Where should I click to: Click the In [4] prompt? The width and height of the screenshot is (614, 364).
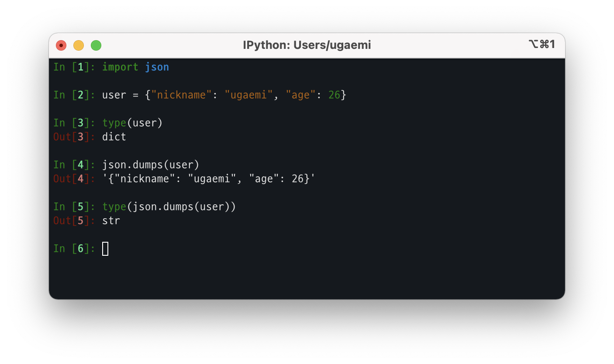(75, 165)
